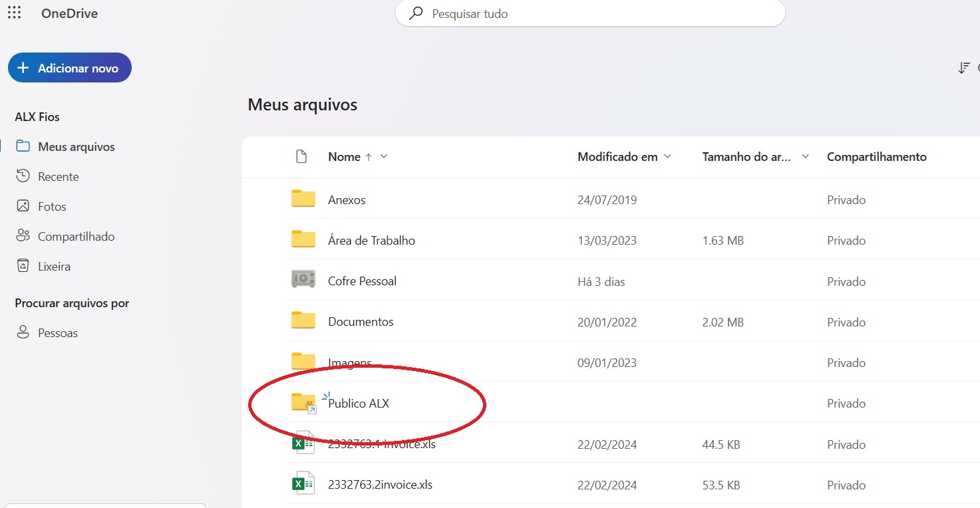
Task: Click Privado sharing for Cofre Pessoal row
Action: pyautogui.click(x=846, y=282)
